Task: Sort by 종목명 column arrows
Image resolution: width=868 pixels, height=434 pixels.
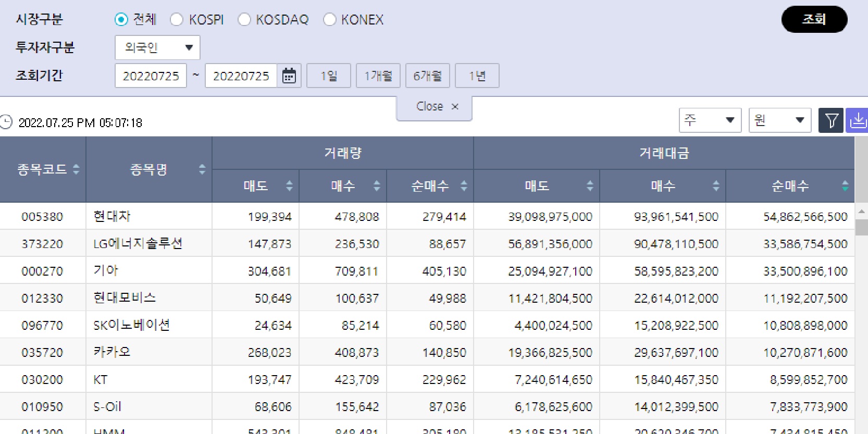Action: click(x=202, y=169)
